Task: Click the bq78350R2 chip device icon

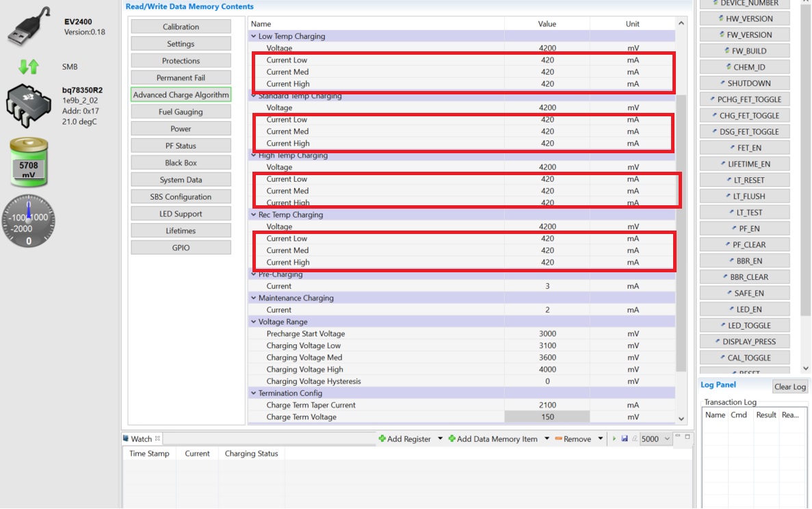Action: (x=29, y=105)
